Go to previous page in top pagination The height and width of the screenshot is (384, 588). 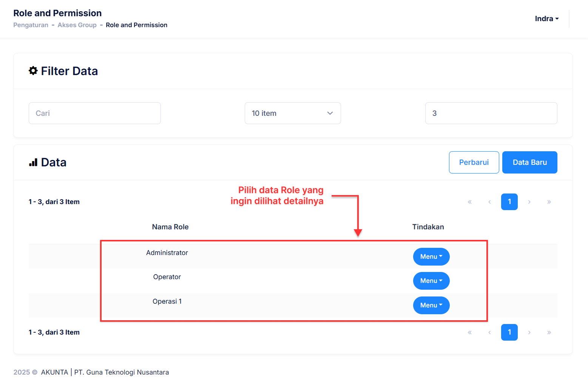pyautogui.click(x=489, y=202)
